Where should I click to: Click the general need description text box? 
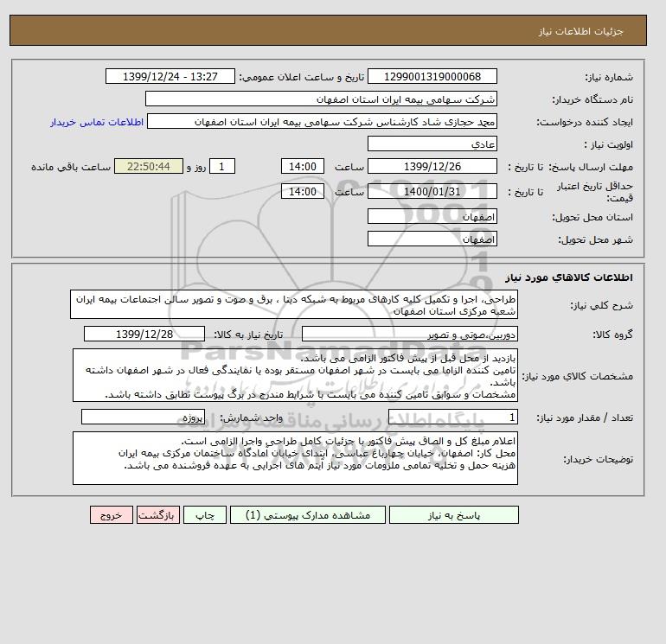294,305
